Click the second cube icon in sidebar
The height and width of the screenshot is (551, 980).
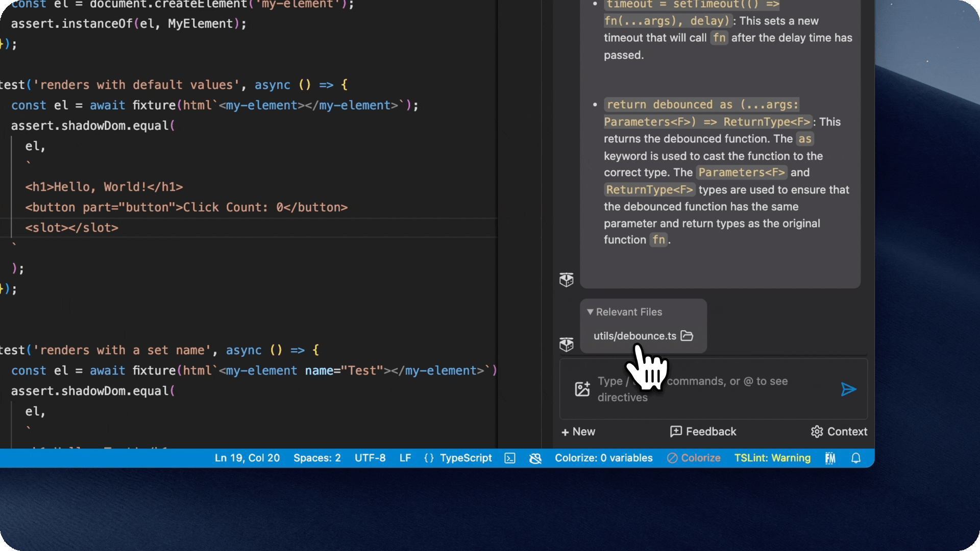point(566,344)
